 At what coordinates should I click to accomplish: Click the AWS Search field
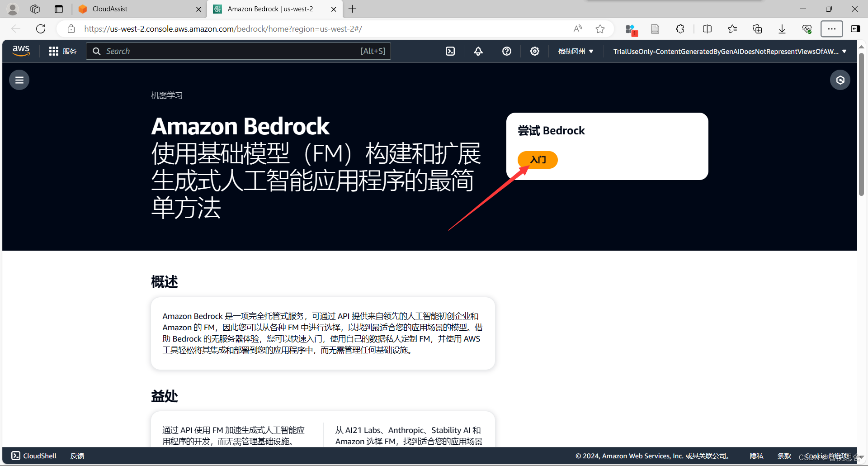click(238, 51)
